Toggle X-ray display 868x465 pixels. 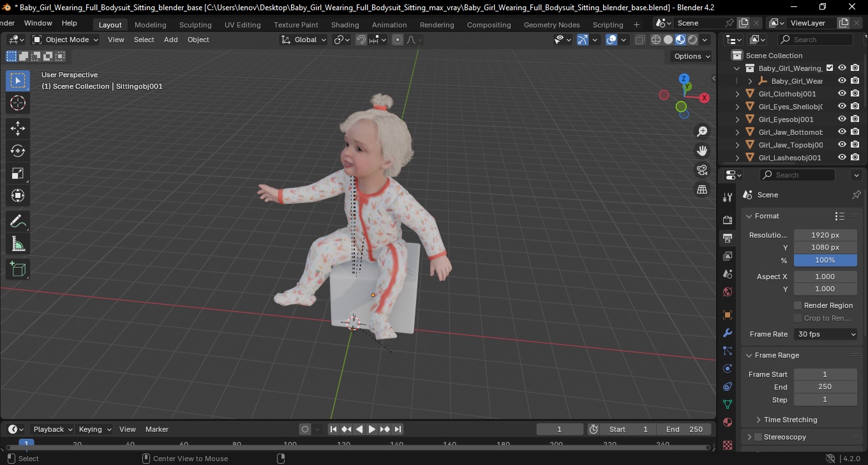640,40
